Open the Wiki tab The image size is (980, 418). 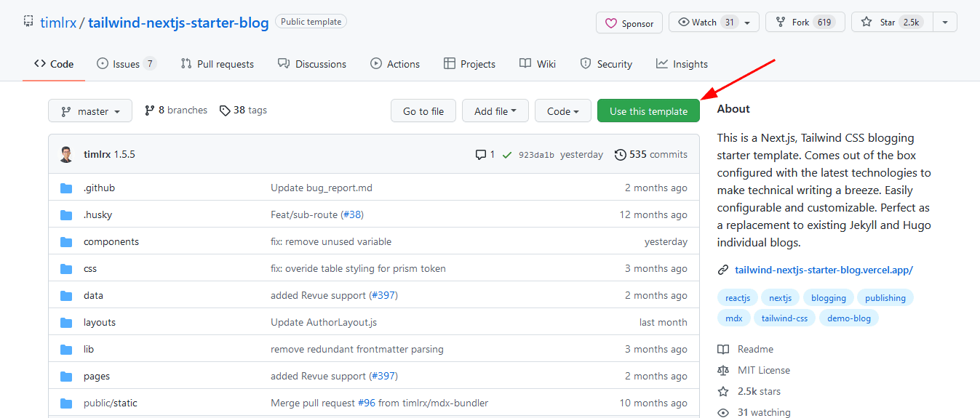coord(538,64)
